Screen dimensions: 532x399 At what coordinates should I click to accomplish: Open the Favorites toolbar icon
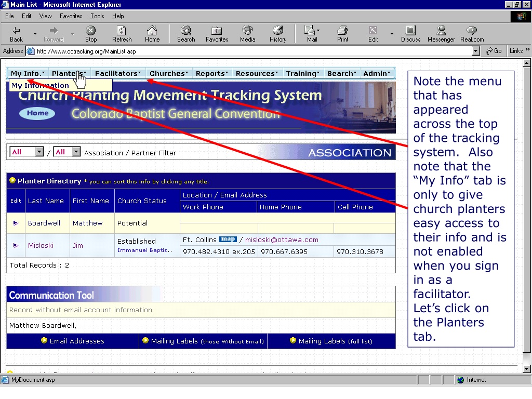click(x=217, y=34)
